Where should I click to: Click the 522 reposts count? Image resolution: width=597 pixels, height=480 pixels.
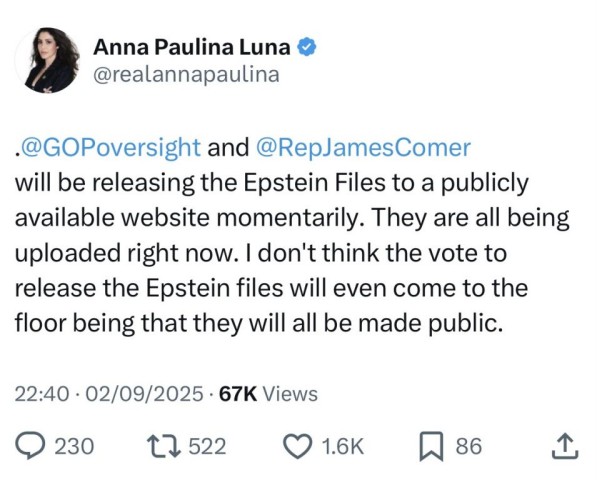[208, 446]
